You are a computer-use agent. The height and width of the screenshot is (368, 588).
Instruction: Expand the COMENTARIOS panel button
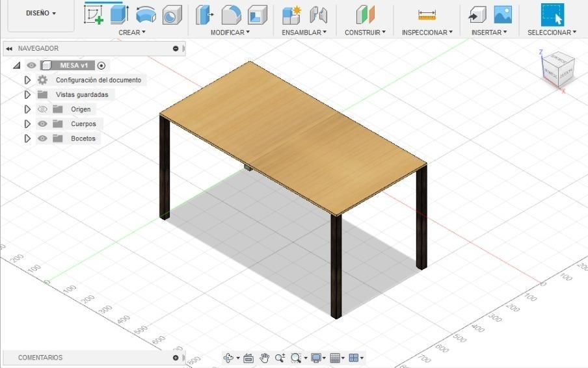coord(176,358)
